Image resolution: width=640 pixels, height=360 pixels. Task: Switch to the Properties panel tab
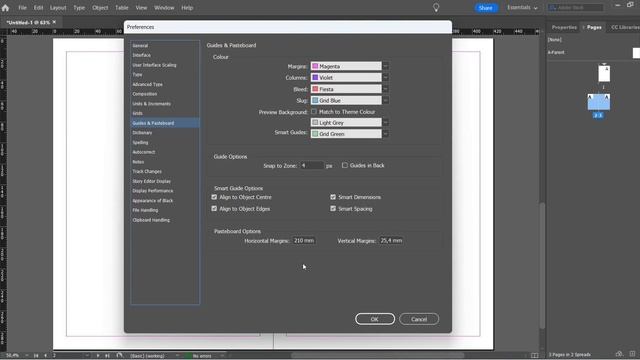(564, 27)
